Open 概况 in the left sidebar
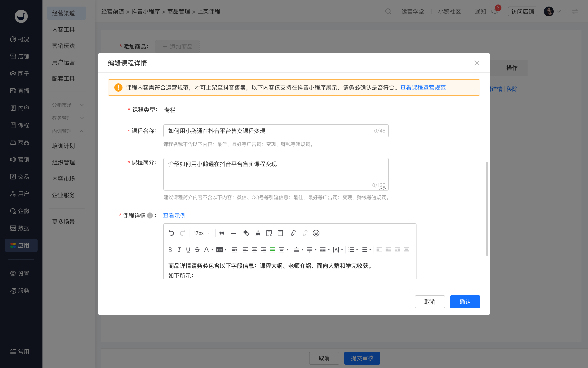588x368 pixels. (20, 39)
